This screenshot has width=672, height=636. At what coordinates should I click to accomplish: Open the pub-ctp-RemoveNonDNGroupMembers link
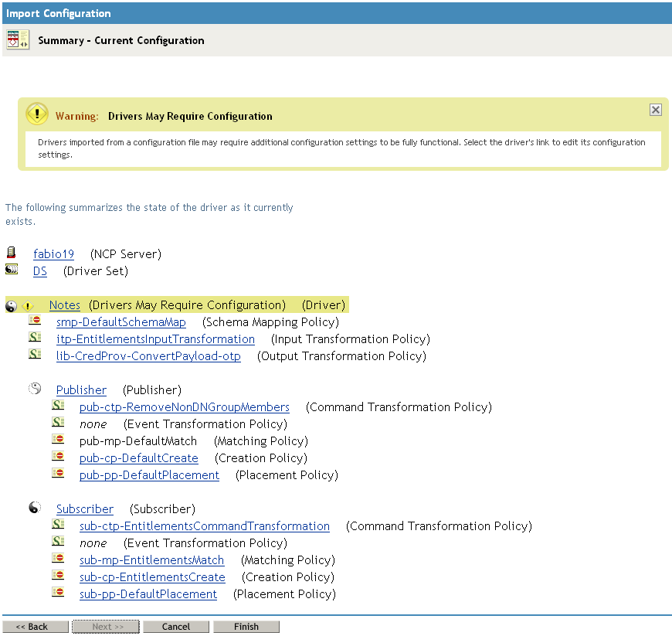pos(184,407)
